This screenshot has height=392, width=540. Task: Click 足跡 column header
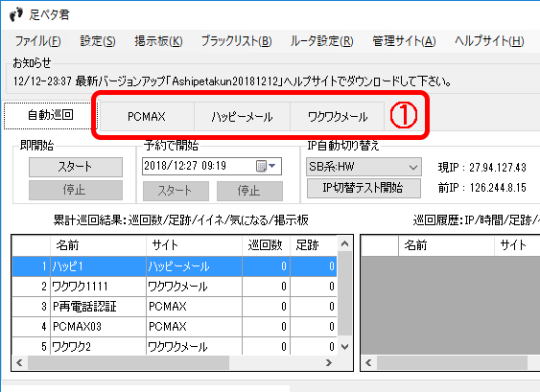314,245
